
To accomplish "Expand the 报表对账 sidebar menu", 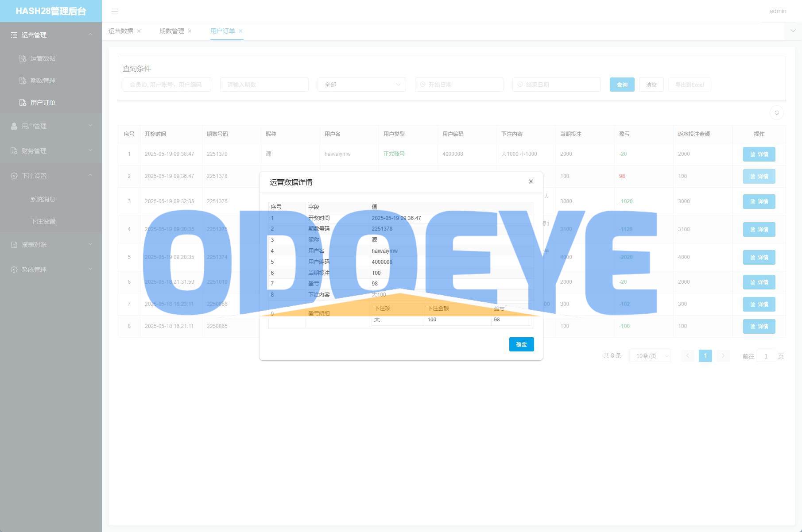I will (51, 245).
